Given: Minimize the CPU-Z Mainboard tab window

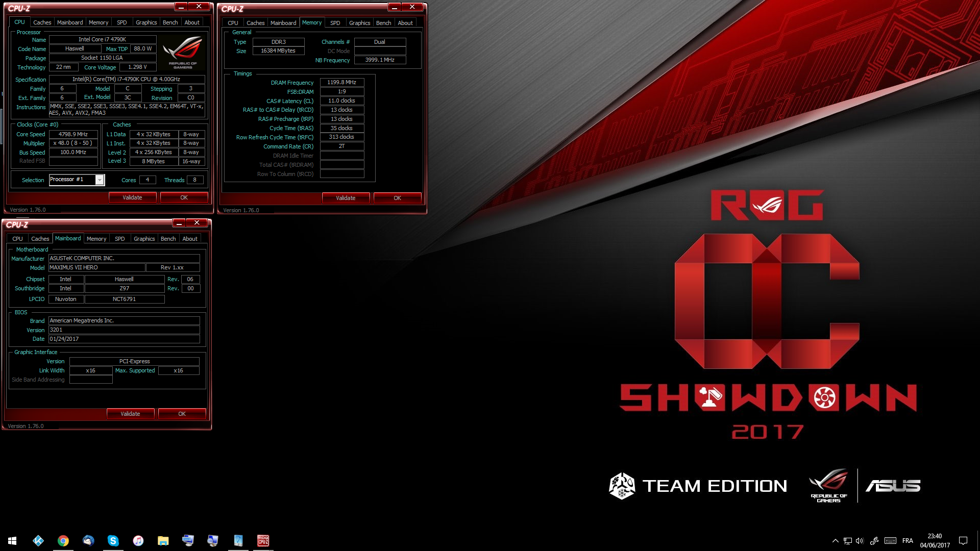Looking at the screenshot, I should pyautogui.click(x=179, y=223).
